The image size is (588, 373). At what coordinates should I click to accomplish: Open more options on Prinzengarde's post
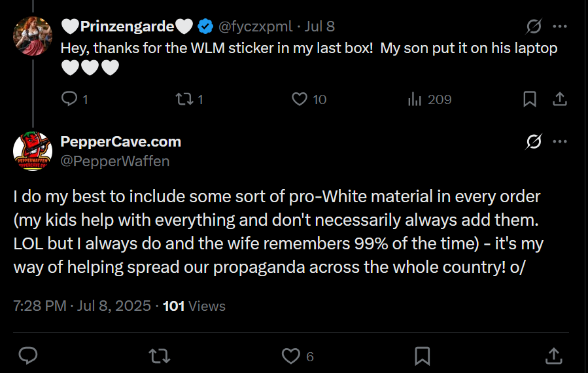[x=560, y=27]
